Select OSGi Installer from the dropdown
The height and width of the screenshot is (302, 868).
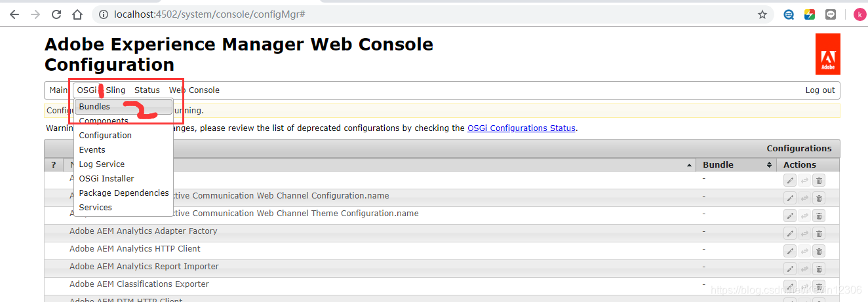coord(123,178)
